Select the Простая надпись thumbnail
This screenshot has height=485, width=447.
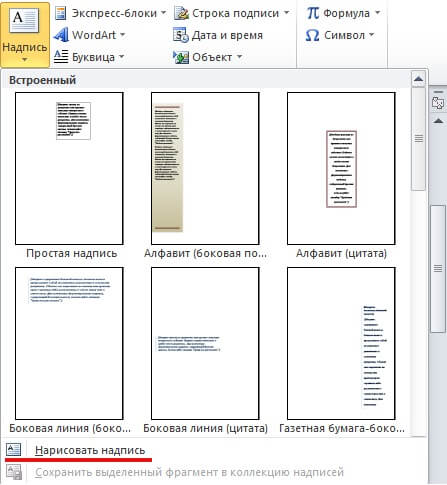69,168
